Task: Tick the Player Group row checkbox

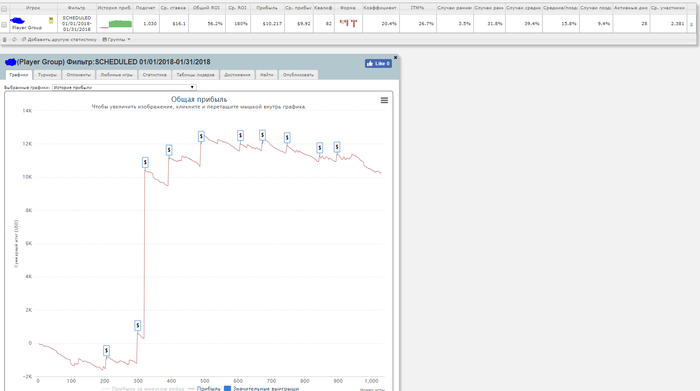Action: click(x=4, y=25)
